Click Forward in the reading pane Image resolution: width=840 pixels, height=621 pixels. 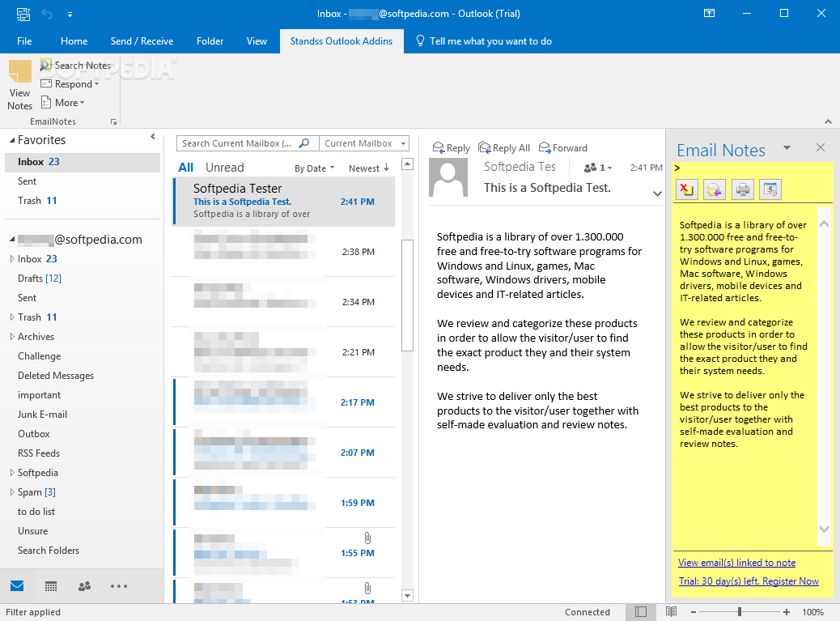click(563, 148)
